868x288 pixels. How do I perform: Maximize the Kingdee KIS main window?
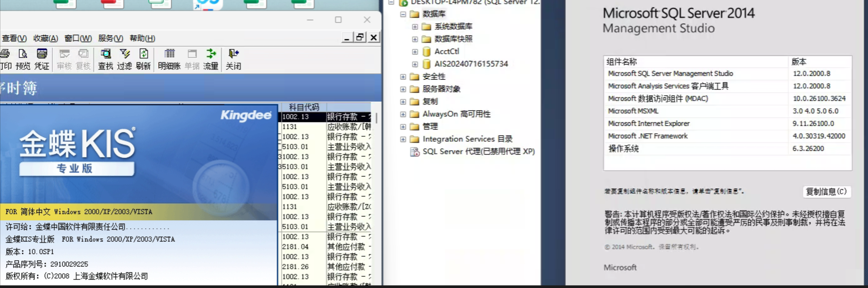338,20
